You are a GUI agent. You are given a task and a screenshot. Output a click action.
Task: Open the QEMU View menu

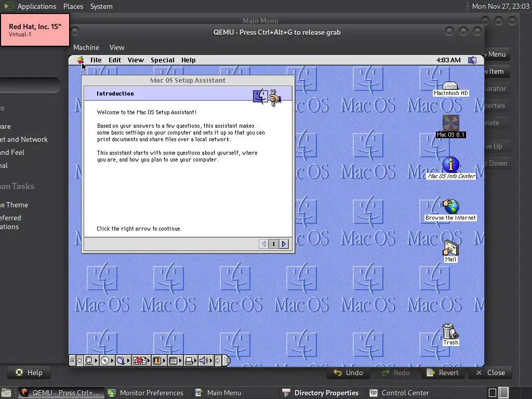pos(117,47)
